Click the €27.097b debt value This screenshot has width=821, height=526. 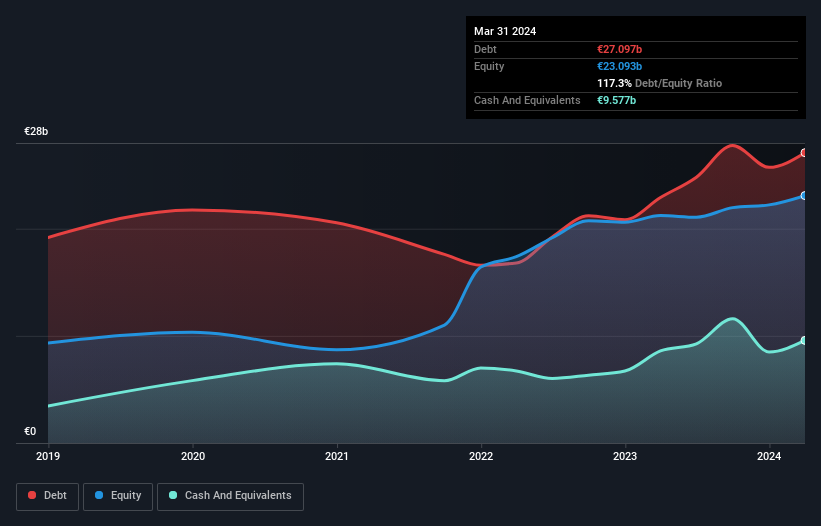619,49
